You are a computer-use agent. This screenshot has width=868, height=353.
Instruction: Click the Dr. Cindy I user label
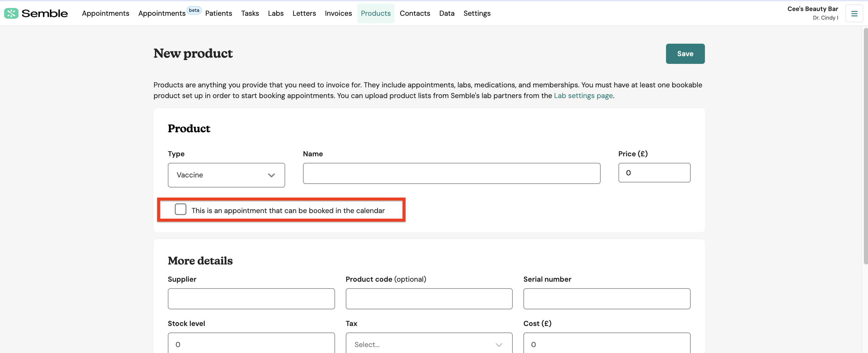tap(825, 18)
